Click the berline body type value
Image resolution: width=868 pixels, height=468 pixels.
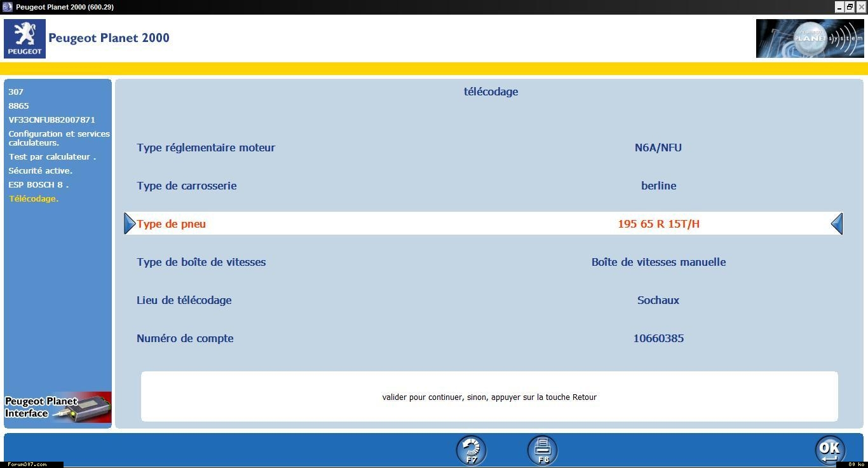coord(658,186)
